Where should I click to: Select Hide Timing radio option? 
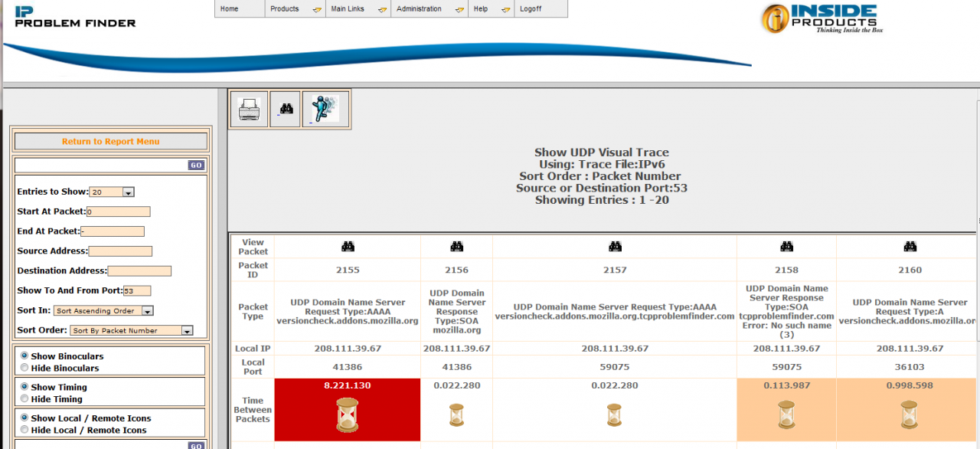(x=24, y=399)
